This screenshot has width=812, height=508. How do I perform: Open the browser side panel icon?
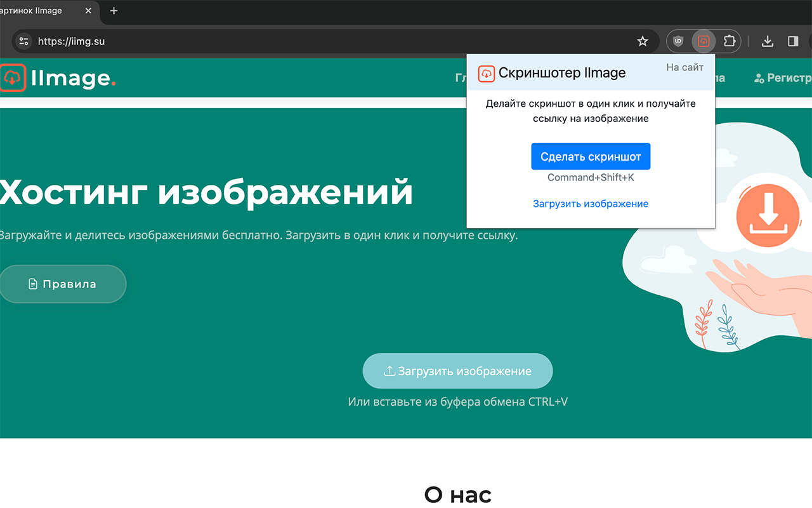click(792, 41)
